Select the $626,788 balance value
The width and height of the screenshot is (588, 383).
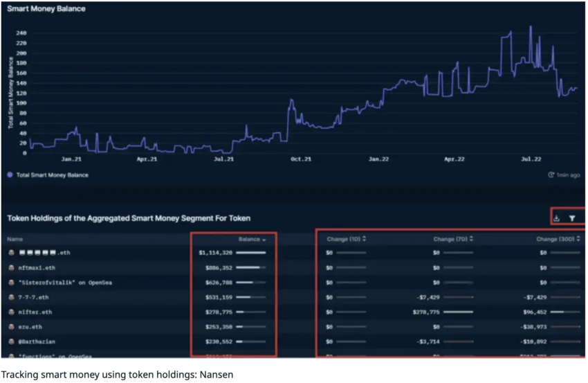pyautogui.click(x=219, y=283)
